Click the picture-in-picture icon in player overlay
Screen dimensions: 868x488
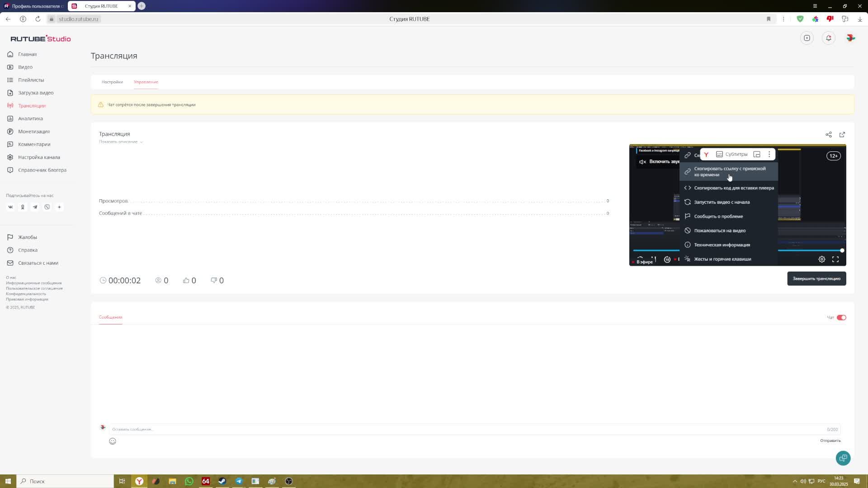coord(757,155)
